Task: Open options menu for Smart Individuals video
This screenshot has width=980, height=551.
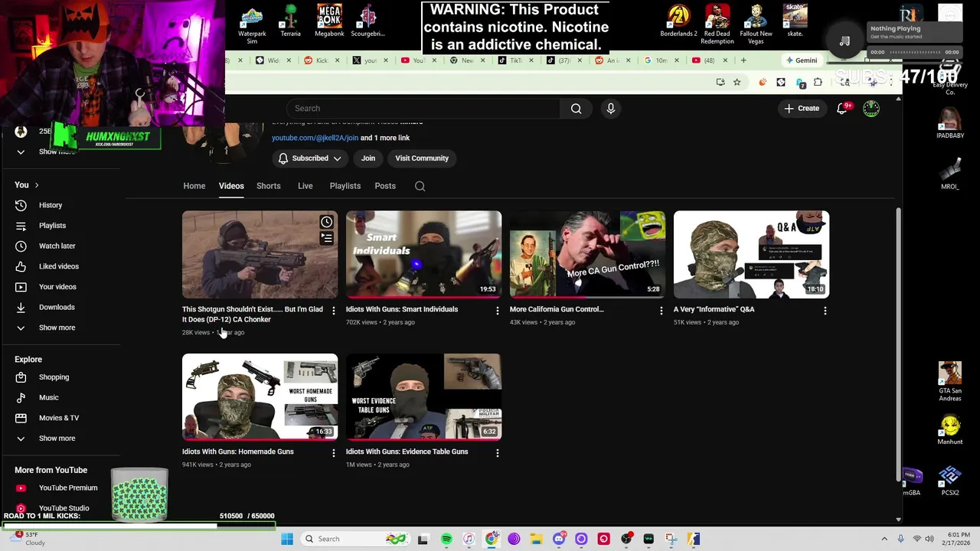Action: click(x=497, y=311)
